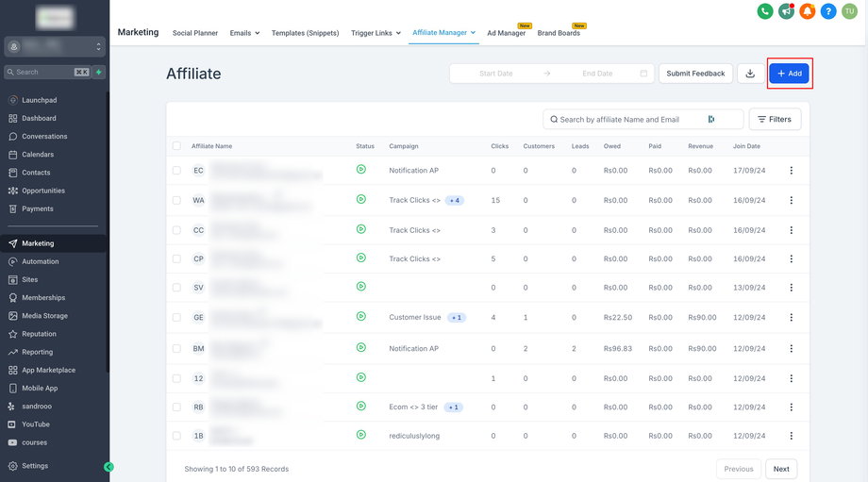Expand the Affiliate Manager dropdown
The height and width of the screenshot is (482, 868).
[x=443, y=33]
